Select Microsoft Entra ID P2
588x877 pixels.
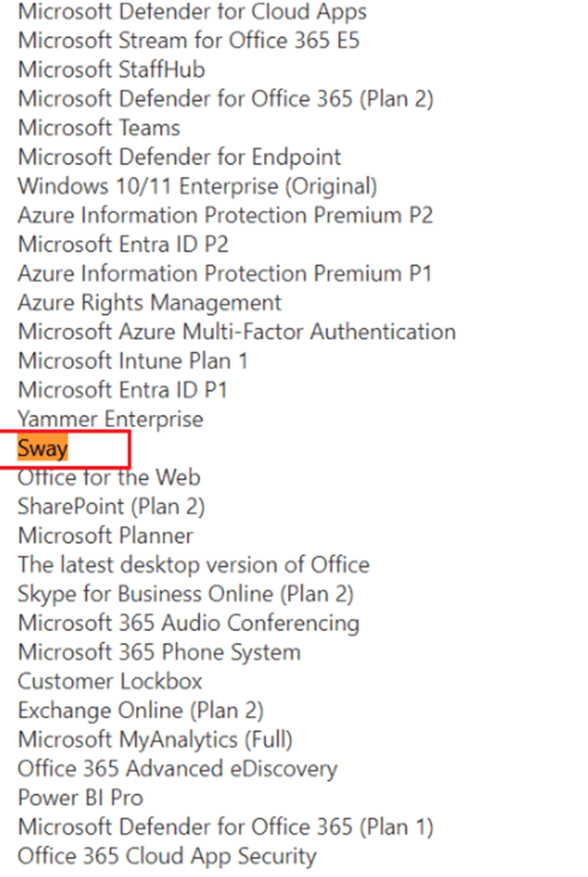click(x=123, y=244)
